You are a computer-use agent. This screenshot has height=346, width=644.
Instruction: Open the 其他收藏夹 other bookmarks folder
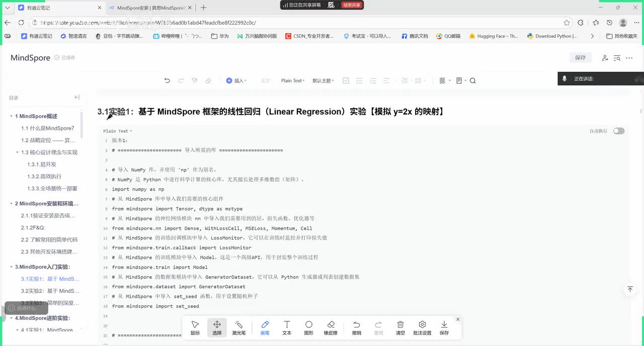click(x=622, y=36)
